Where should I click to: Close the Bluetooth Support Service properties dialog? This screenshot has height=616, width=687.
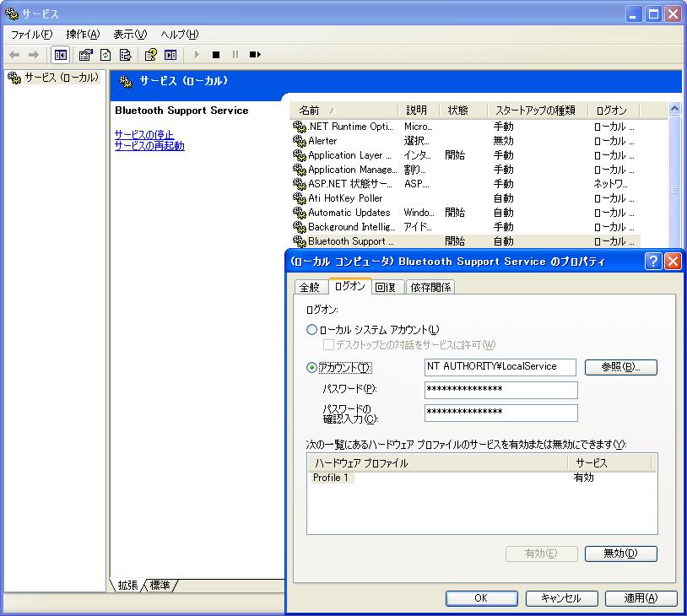tap(673, 262)
